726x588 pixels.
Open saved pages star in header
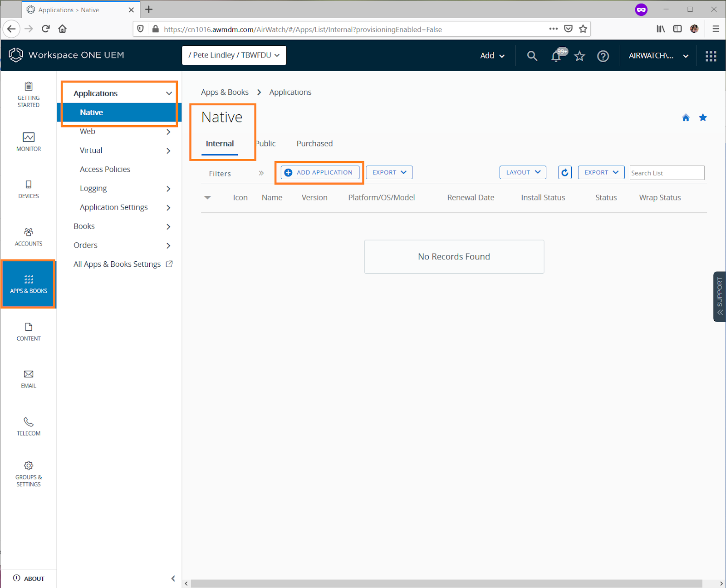[x=579, y=56]
